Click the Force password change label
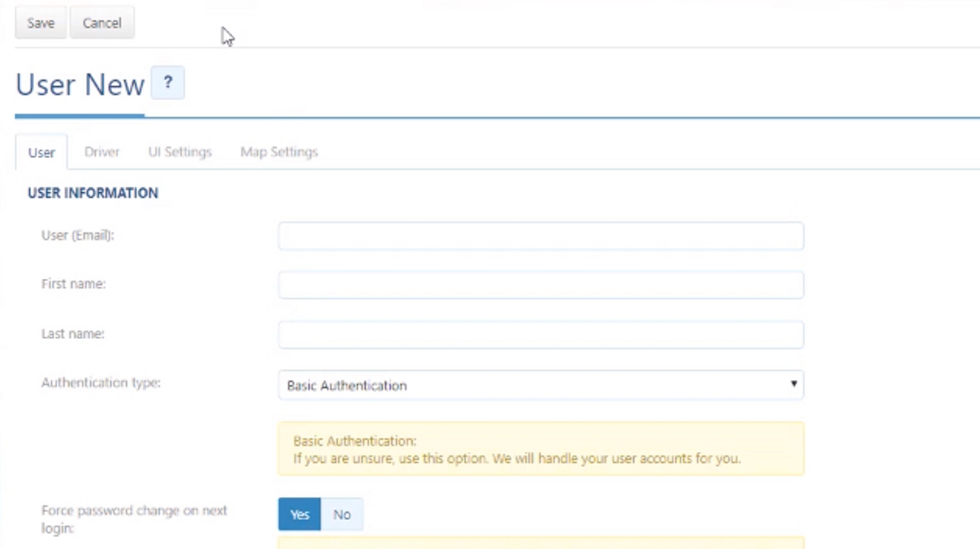This screenshot has height=549, width=980. [x=134, y=519]
